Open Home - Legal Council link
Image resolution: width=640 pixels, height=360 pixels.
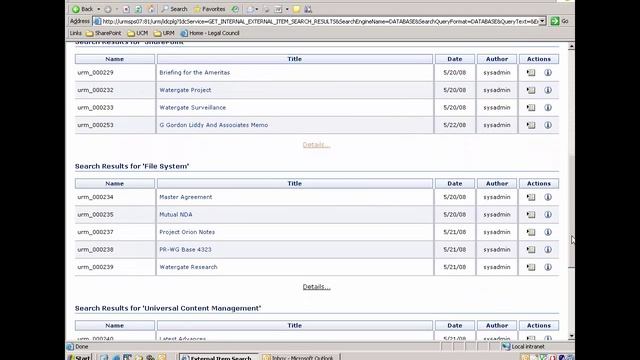(x=210, y=33)
